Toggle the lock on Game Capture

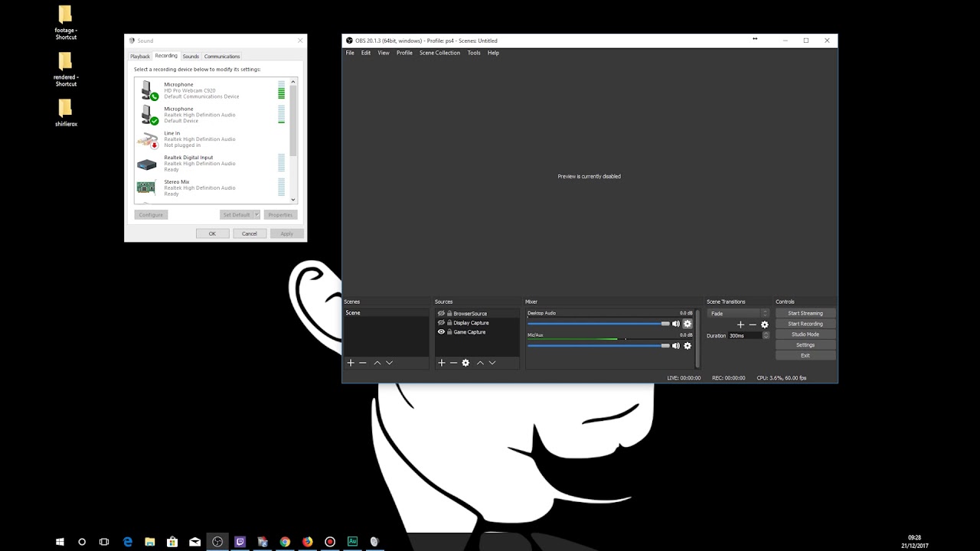[x=449, y=332]
